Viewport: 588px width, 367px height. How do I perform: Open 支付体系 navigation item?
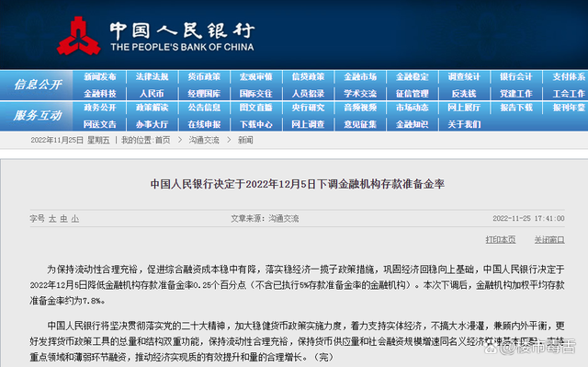pyautogui.click(x=569, y=77)
